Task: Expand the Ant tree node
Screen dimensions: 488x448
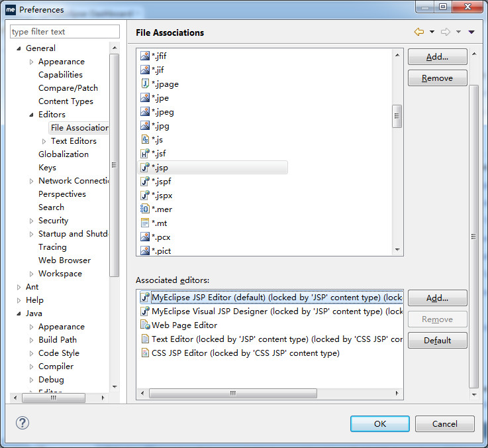Action: [x=19, y=287]
